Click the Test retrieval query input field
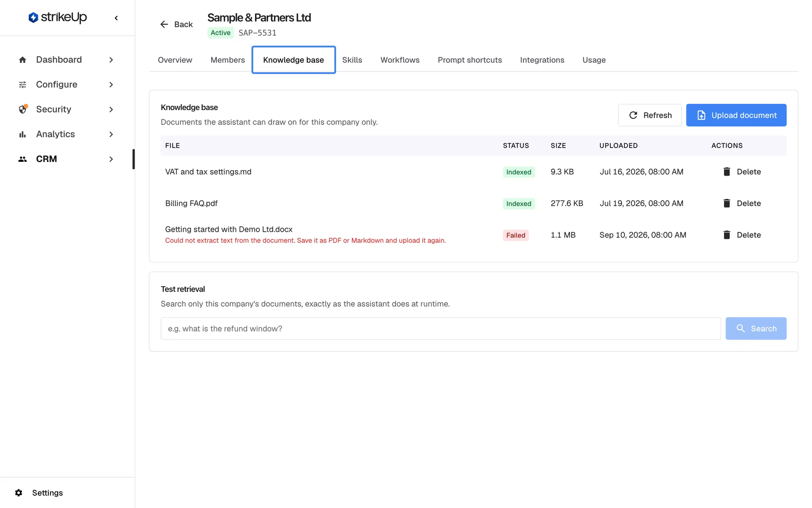This screenshot has height=508, width=812. tap(441, 328)
